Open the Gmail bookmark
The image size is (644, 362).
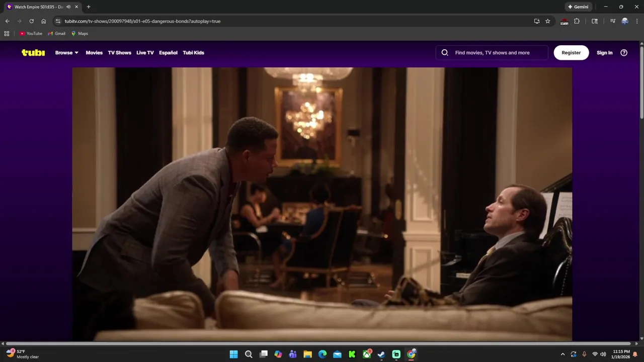(x=57, y=34)
